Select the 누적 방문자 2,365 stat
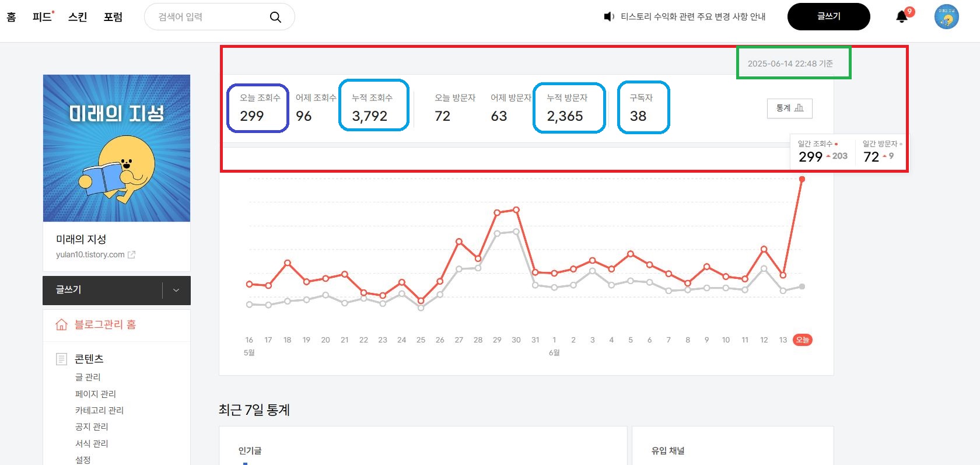The image size is (980, 465). [x=567, y=108]
